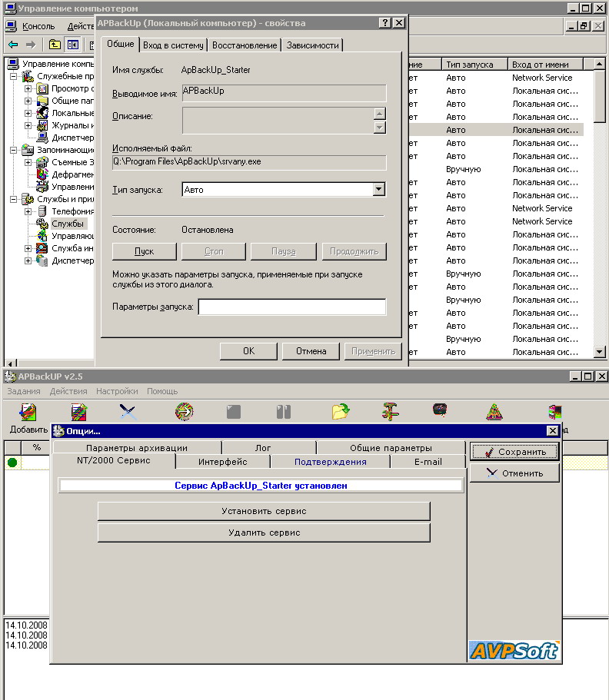Click the Параметры запуска input field
Screen dimensions: 609x700
[291, 307]
